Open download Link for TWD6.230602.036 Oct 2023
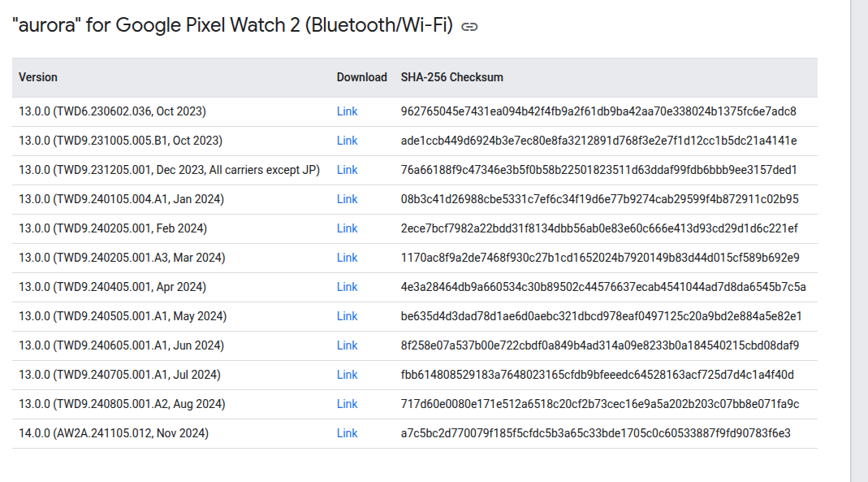Image resolution: width=868 pixels, height=482 pixels. 347,111
